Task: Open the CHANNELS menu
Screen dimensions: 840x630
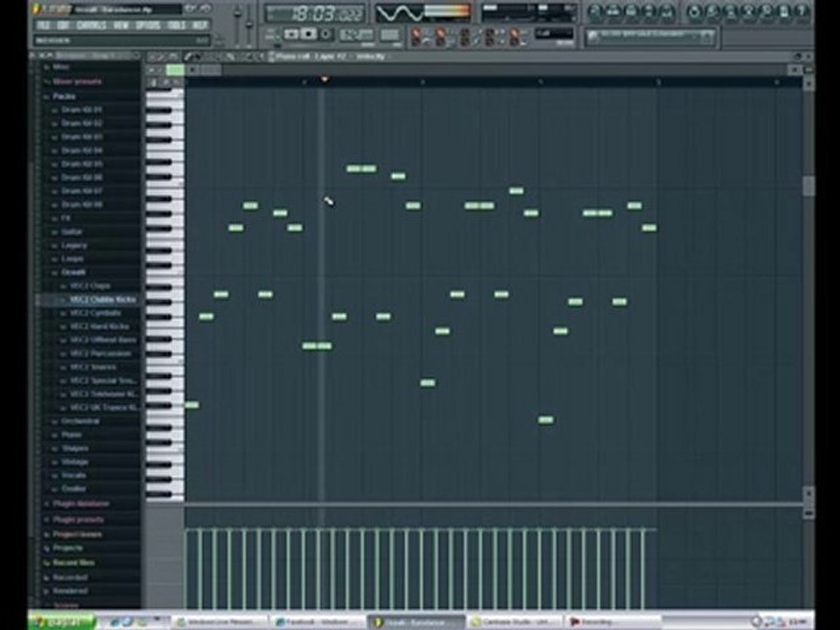Action: 91,25
